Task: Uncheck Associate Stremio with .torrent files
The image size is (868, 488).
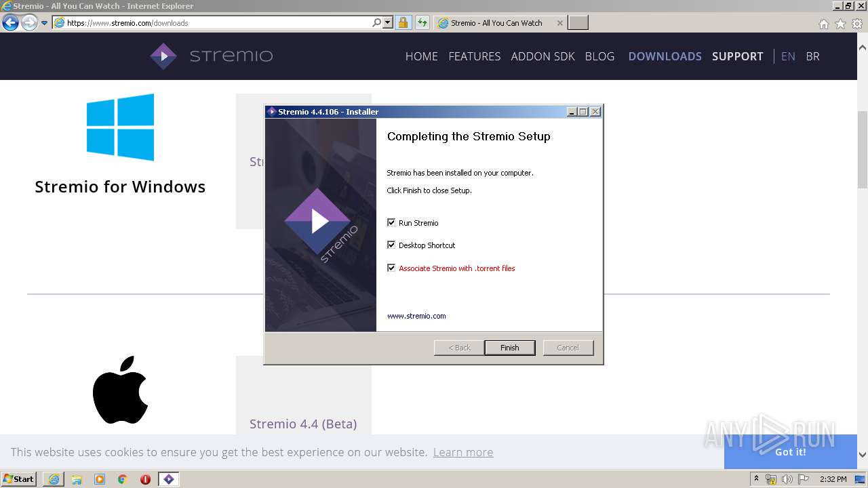Action: pos(391,268)
